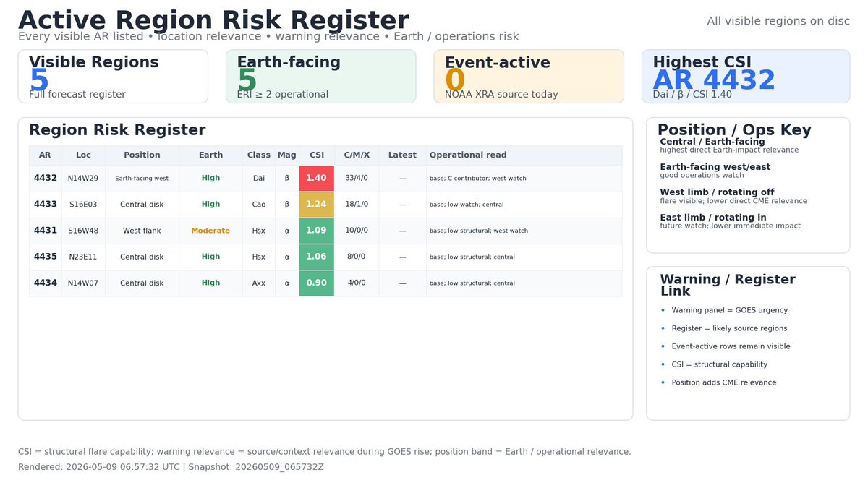The width and height of the screenshot is (868, 488).
Task: Click 'base; C contributor; west watch' text
Action: [x=478, y=179]
